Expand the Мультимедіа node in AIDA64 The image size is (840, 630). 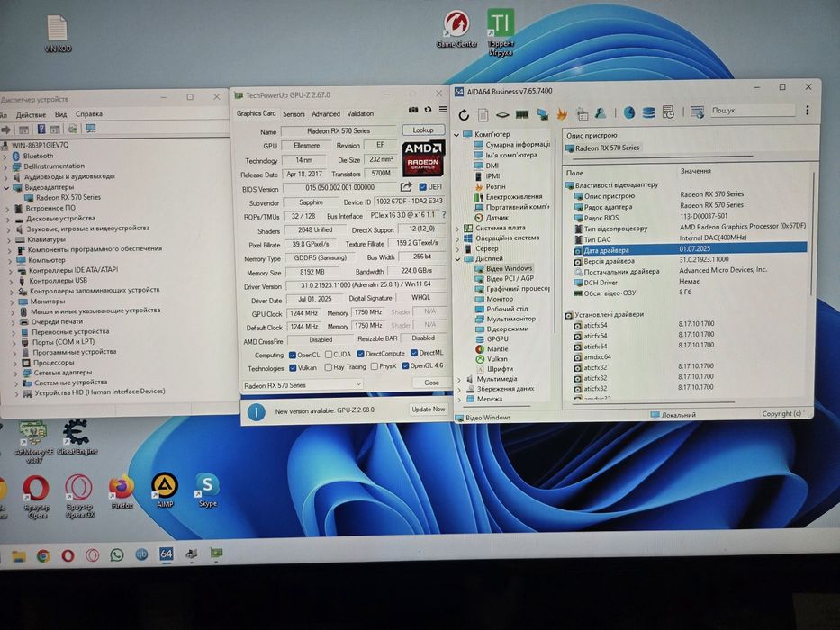click(459, 379)
